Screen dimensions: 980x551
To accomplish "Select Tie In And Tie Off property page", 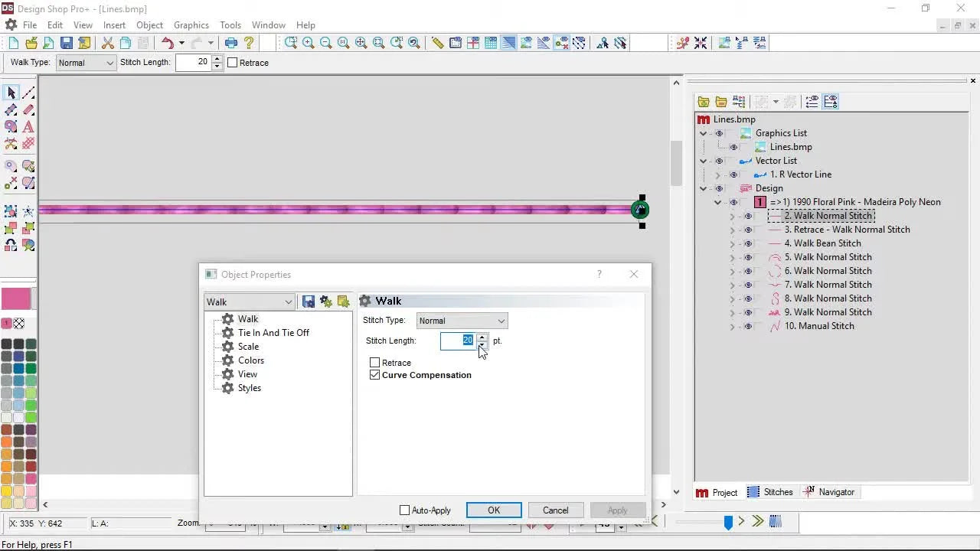I will pyautogui.click(x=273, y=333).
